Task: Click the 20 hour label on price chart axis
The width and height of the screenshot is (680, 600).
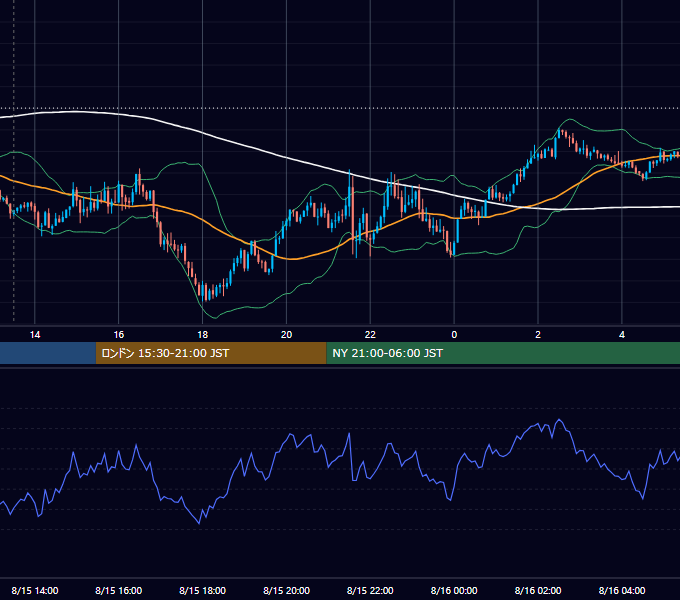Action: pos(286,335)
